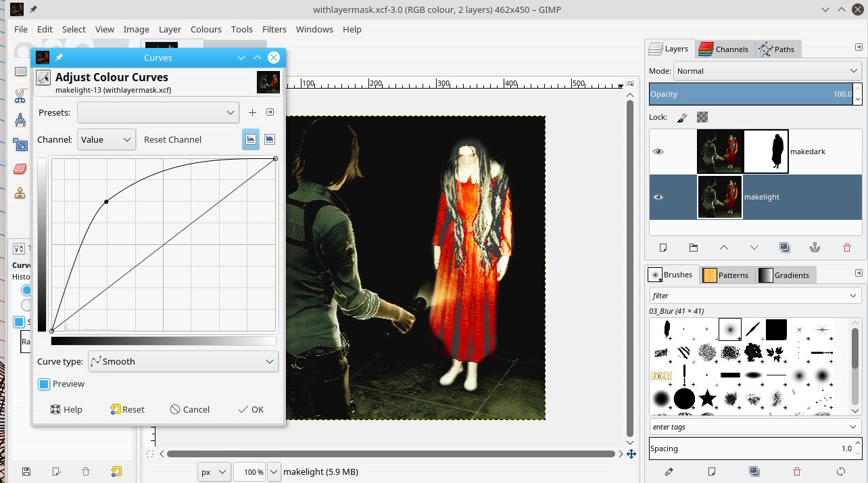
Task: Open the px unit dropdown in status bar
Action: (x=214, y=471)
